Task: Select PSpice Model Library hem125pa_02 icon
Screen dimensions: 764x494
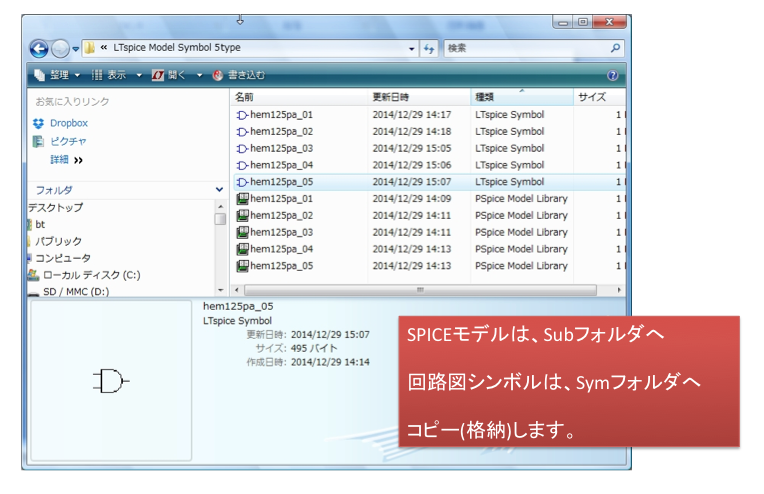Action: (243, 215)
